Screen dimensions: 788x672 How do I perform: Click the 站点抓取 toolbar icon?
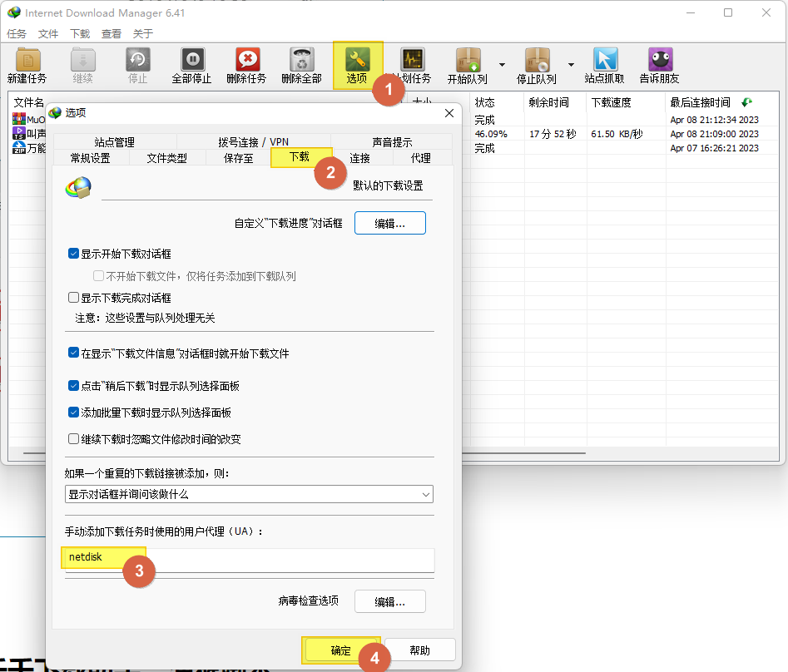[605, 61]
